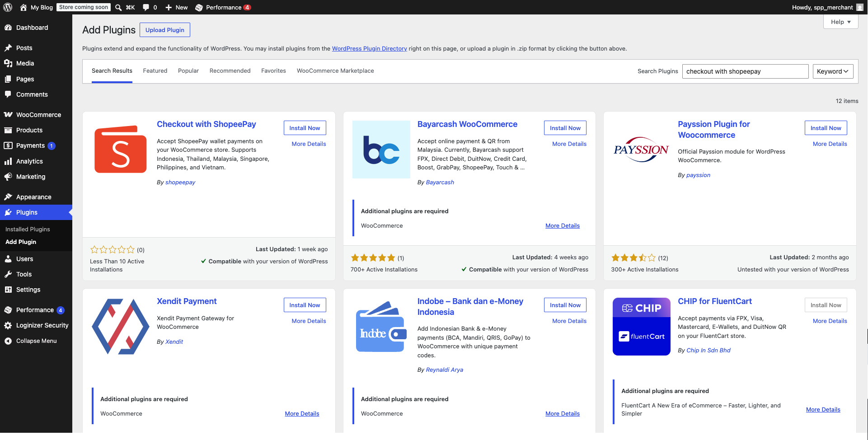This screenshot has height=440, width=868.
Task: Click the Comments sidebar icon
Action: point(8,94)
